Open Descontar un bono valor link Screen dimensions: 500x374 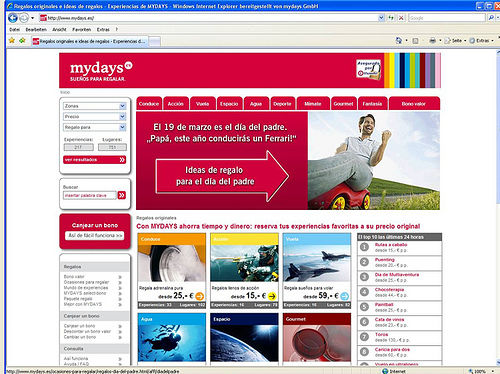click(x=87, y=331)
